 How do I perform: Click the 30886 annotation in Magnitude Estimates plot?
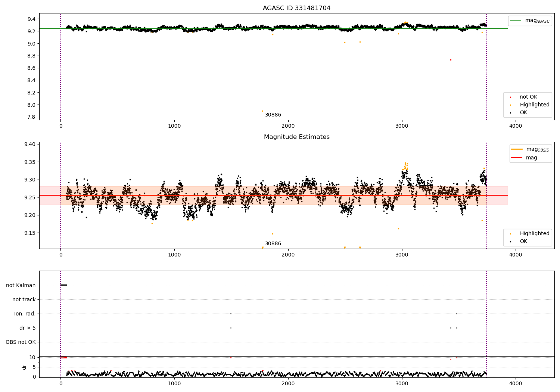pyautogui.click(x=273, y=244)
